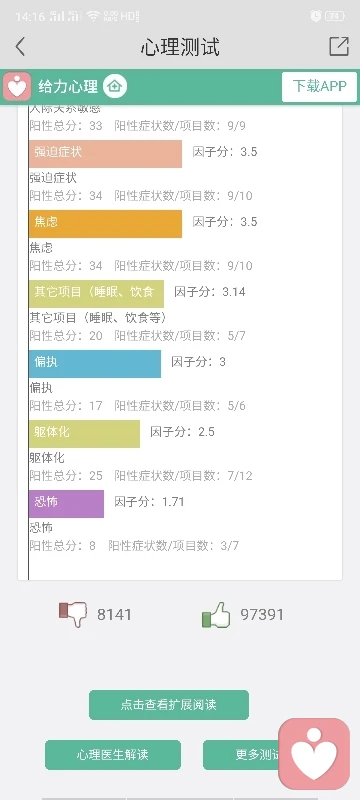The image size is (360, 800).
Task: Tap the blue 偏执 bar
Action: click(x=95, y=364)
